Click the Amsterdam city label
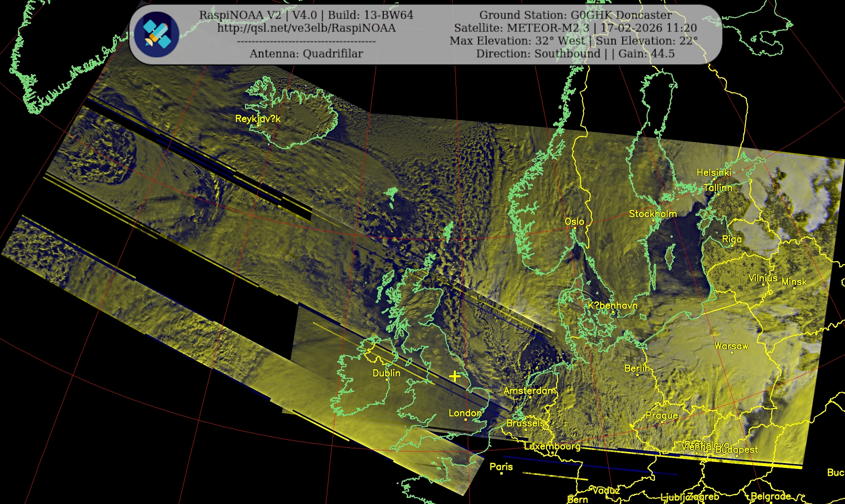This screenshot has width=845, height=504. 529,391
